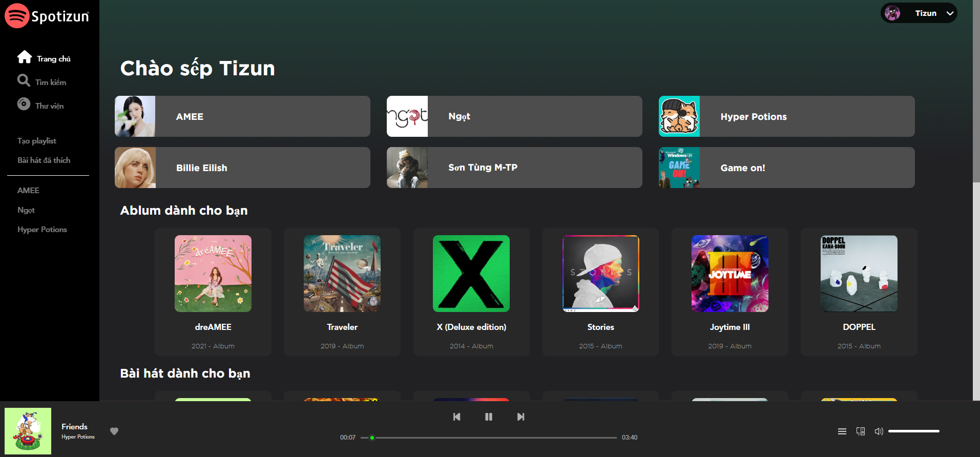Open the Billie Eilish shortcut card

(242, 168)
